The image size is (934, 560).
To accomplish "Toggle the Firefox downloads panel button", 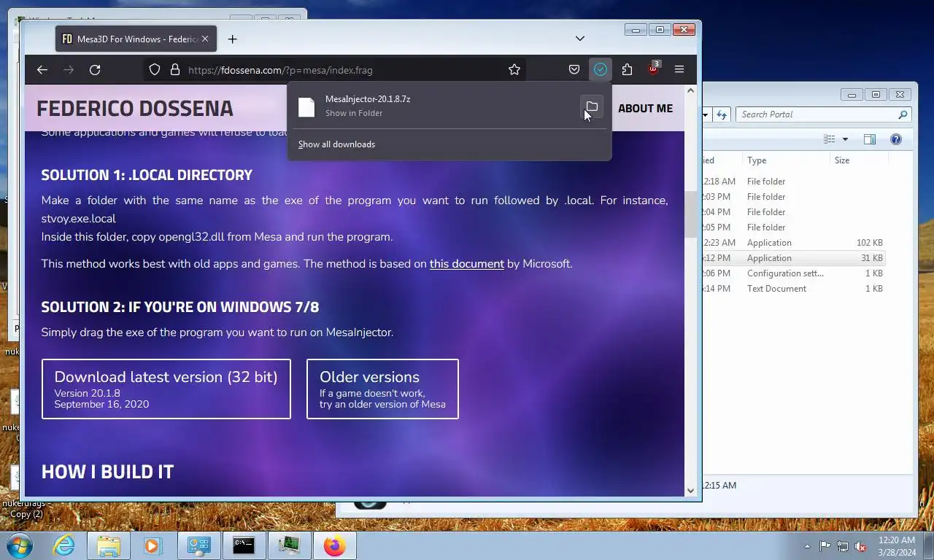I will tap(600, 69).
